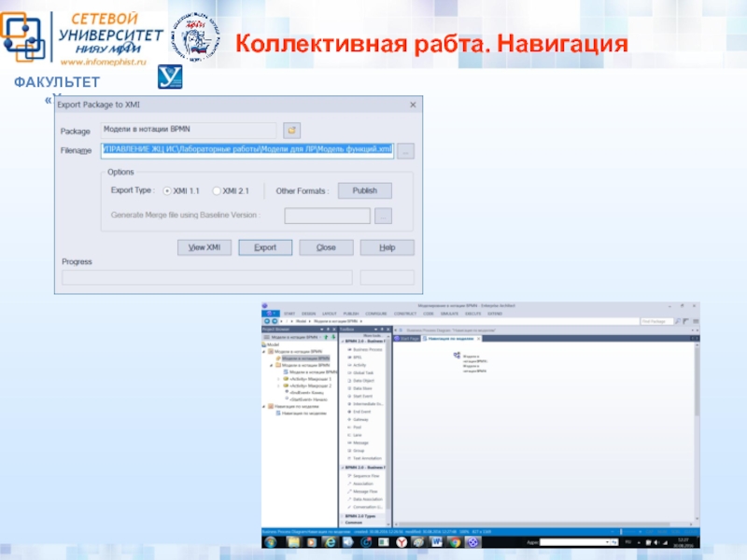747x560 pixels.
Task: Open the PUBLISH ribbon tab
Action: [350, 314]
